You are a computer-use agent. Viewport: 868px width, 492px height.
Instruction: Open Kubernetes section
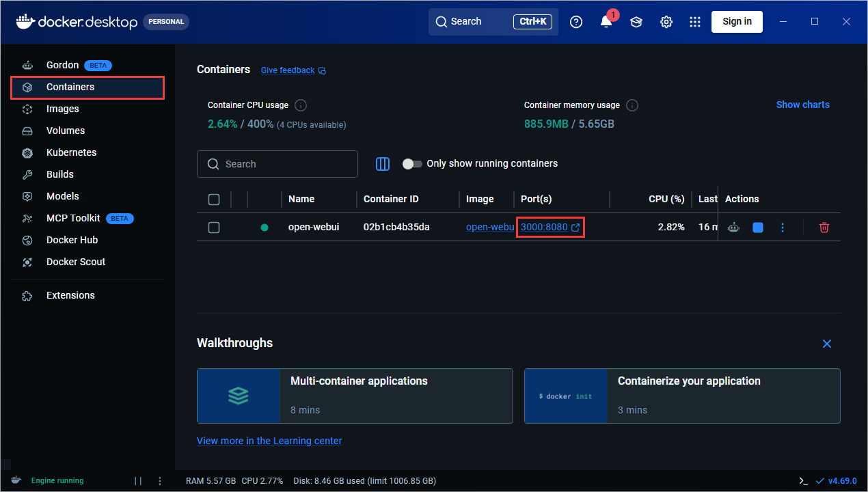tap(87, 152)
